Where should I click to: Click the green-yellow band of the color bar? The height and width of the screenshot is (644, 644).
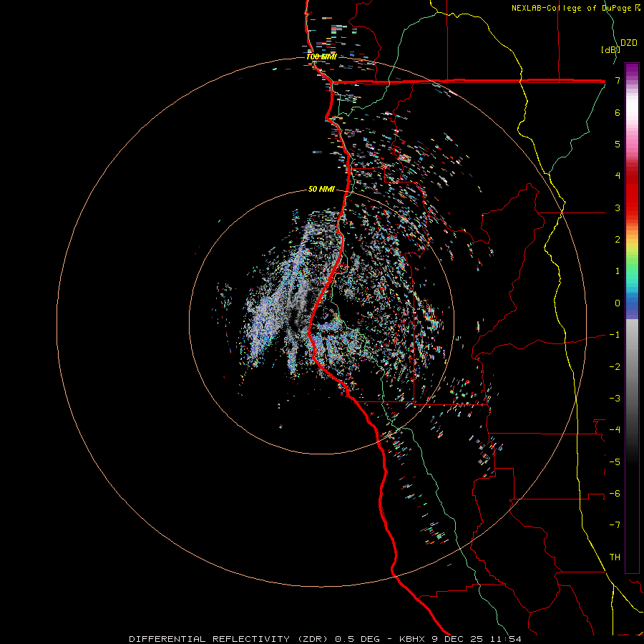coord(632,260)
